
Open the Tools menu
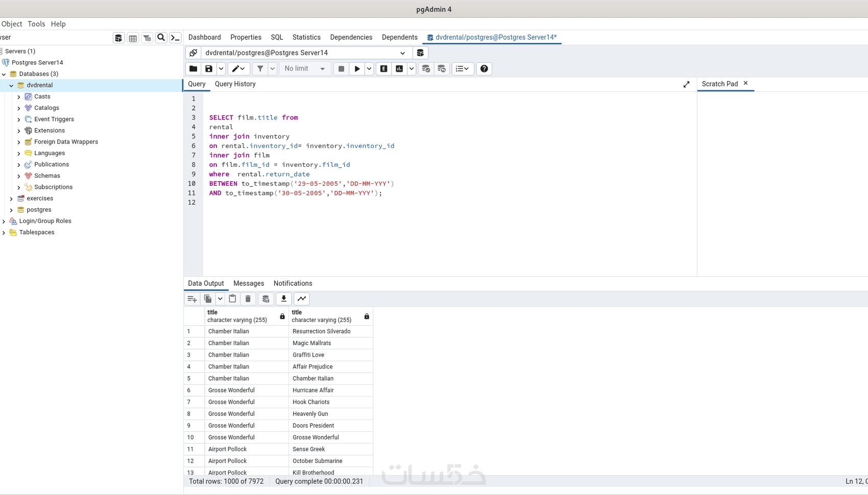tap(36, 23)
